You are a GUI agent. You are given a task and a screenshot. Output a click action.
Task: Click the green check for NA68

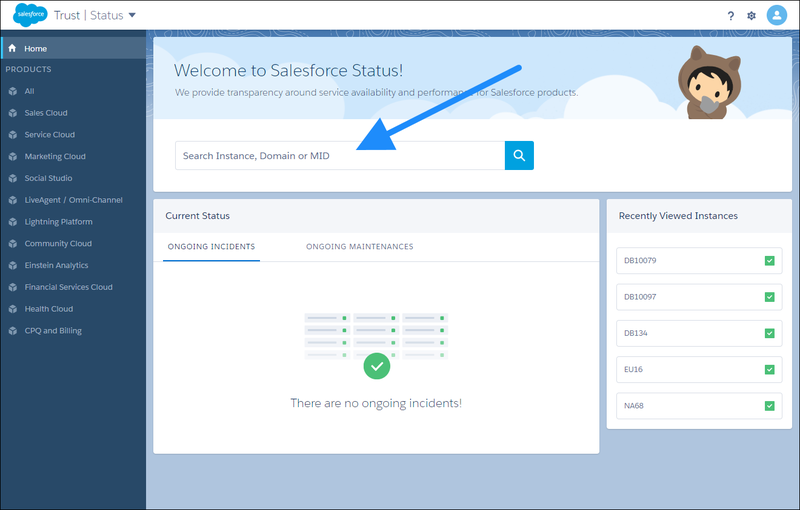coord(770,406)
